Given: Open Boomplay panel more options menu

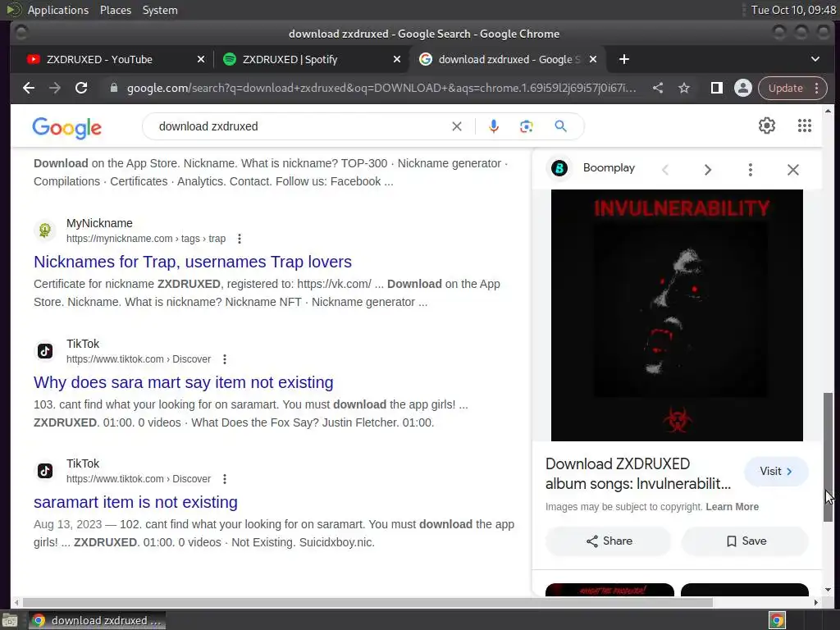Looking at the screenshot, I should [750, 170].
